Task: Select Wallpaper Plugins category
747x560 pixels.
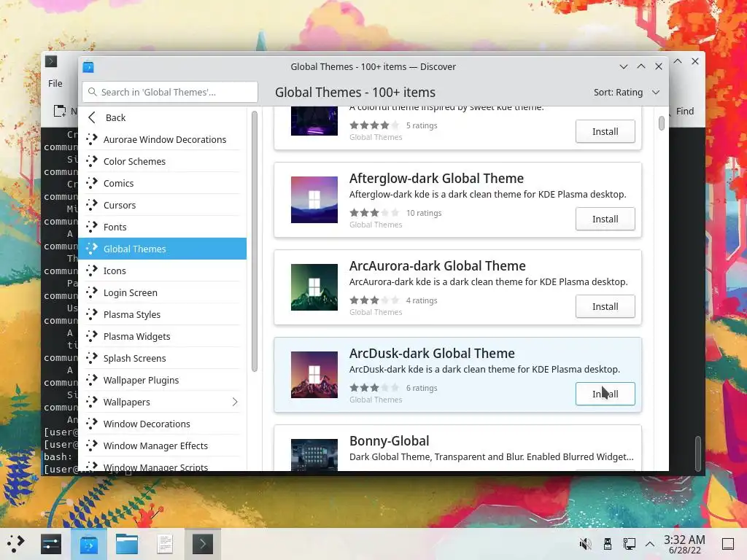Action: (x=162, y=381)
